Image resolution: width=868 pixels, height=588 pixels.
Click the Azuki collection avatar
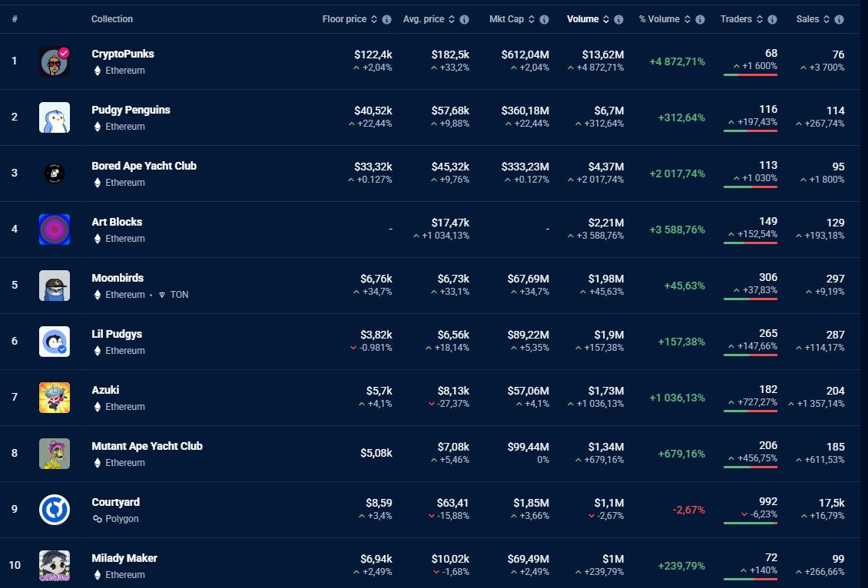click(x=55, y=397)
